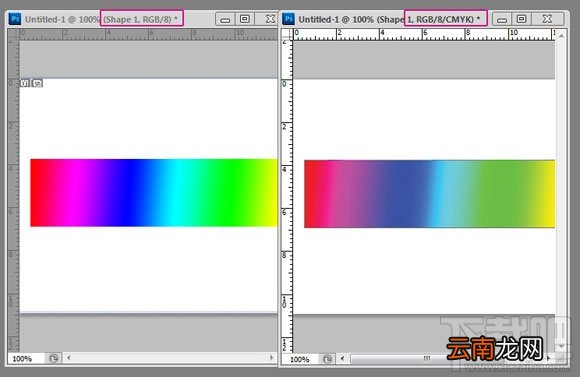This screenshot has height=377, width=580.
Task: Click the horizontal ruler of the left window
Action: click(148, 34)
